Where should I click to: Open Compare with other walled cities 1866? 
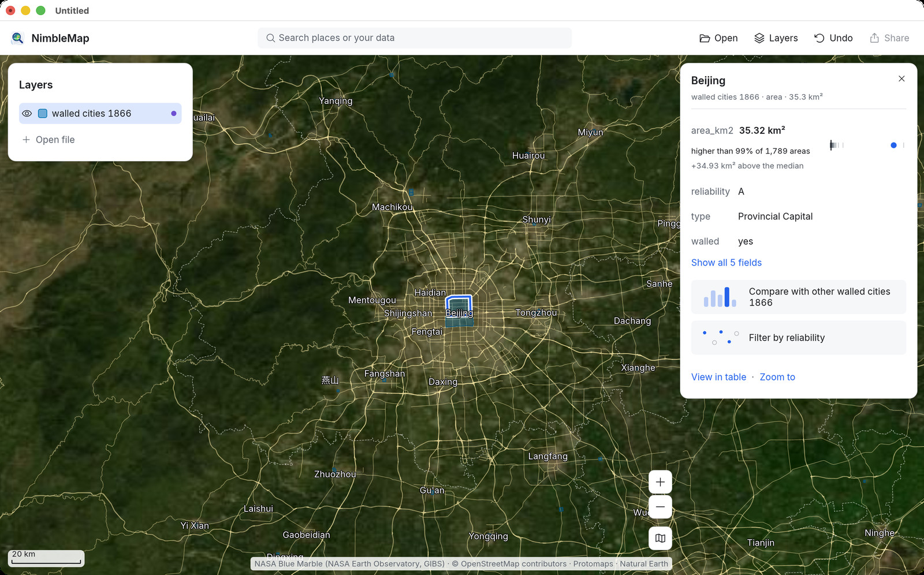click(799, 297)
